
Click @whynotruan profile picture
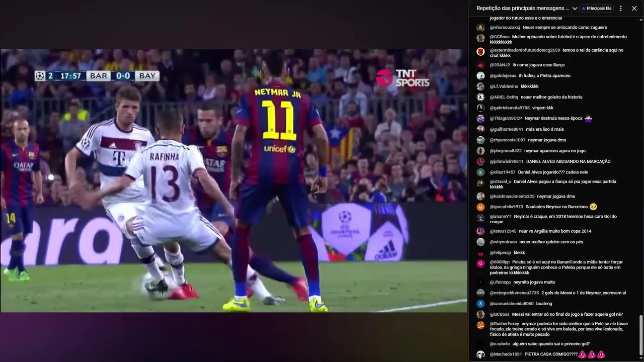(x=480, y=242)
